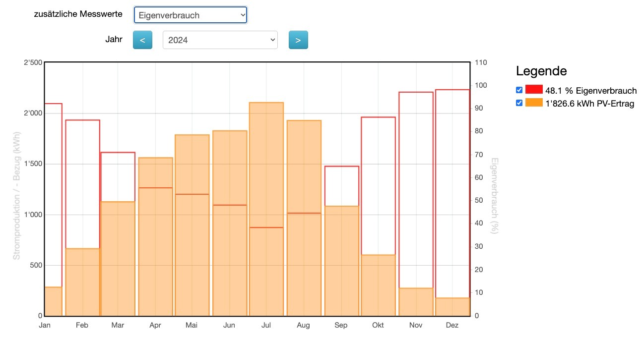The height and width of the screenshot is (337, 644).
Task: Click the 1'826.6 kWh PV-Ertrag legend label
Action: pos(589,104)
